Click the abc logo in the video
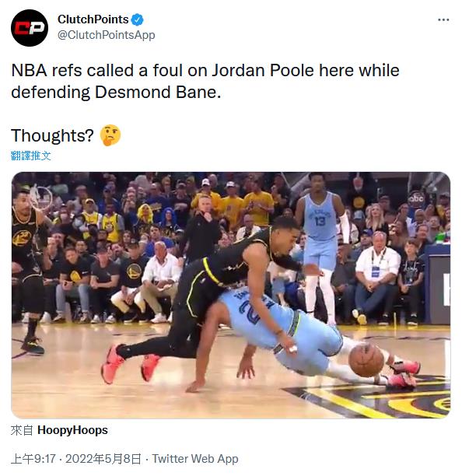462x476 pixels. [416, 198]
